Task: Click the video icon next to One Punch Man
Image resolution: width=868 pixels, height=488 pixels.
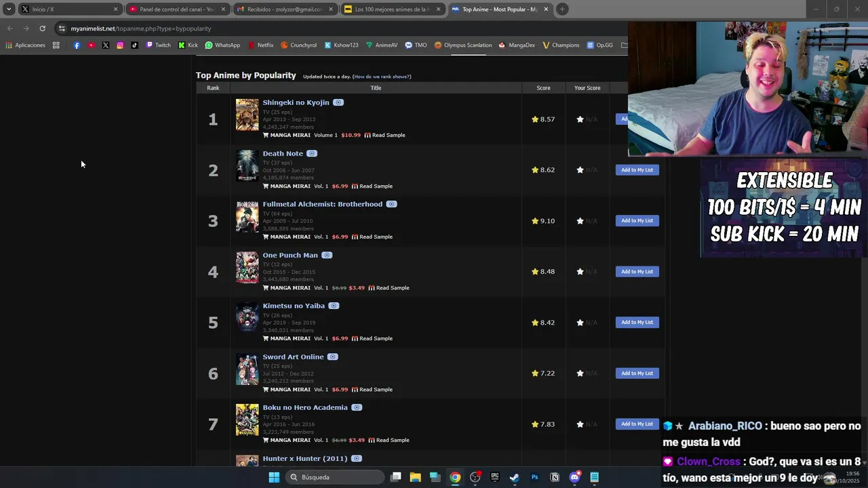Action: point(327,255)
